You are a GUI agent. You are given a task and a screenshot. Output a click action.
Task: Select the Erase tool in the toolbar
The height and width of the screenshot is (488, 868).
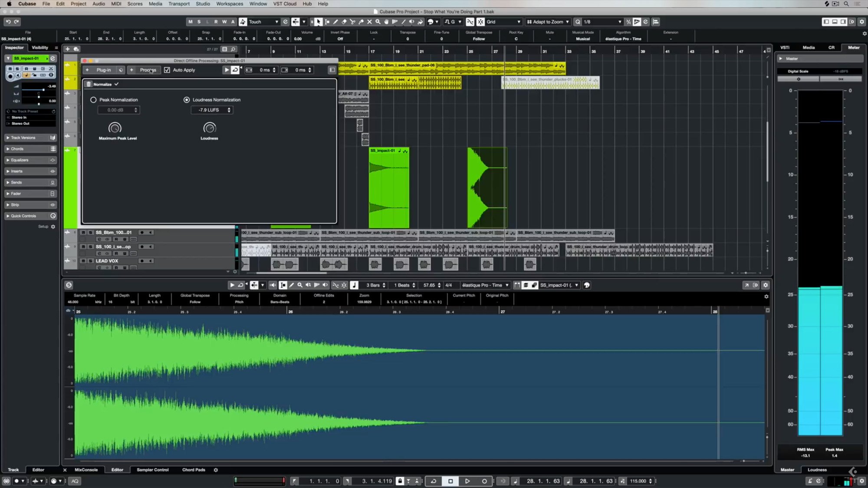[344, 22]
